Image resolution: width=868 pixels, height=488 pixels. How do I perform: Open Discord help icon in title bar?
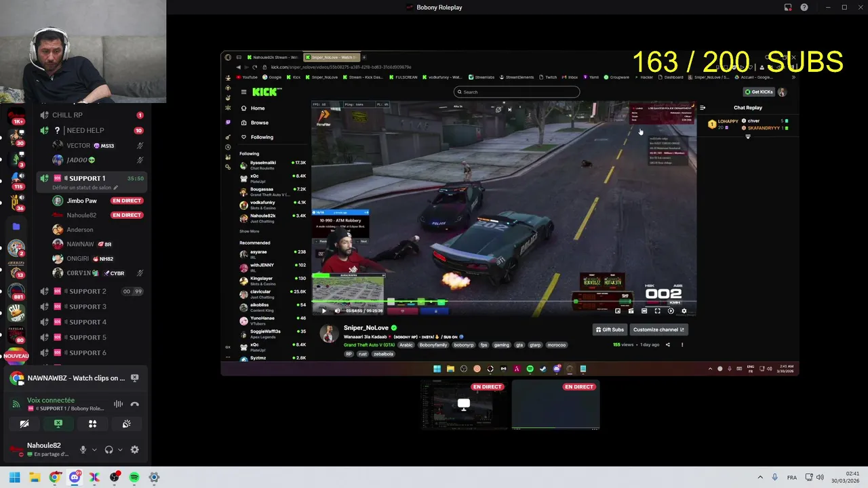coord(804,7)
